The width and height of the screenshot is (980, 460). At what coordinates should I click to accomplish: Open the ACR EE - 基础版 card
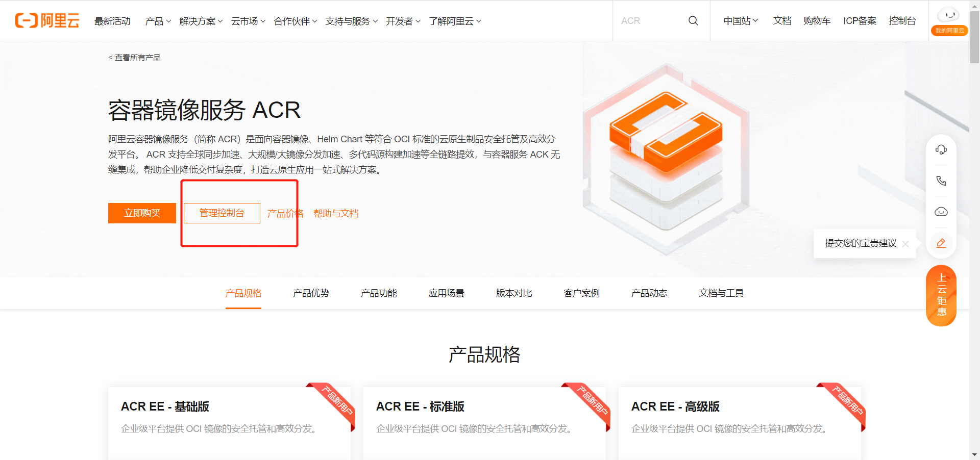click(x=229, y=423)
